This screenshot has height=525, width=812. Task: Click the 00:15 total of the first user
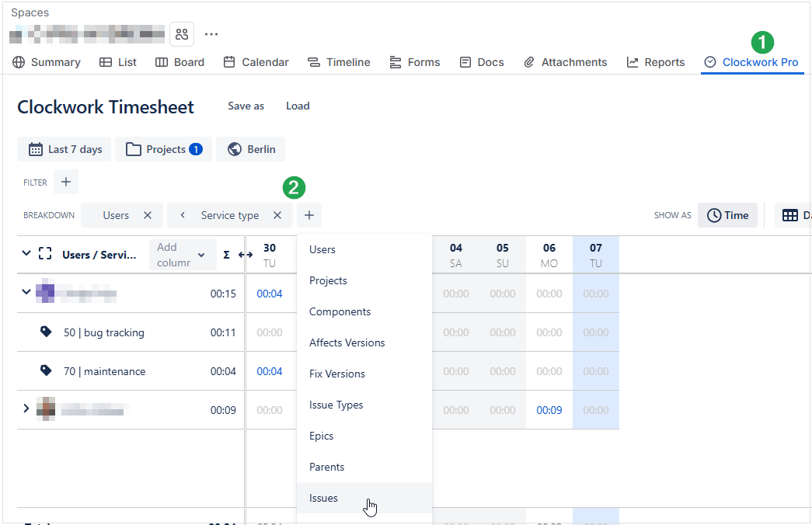[223, 294]
